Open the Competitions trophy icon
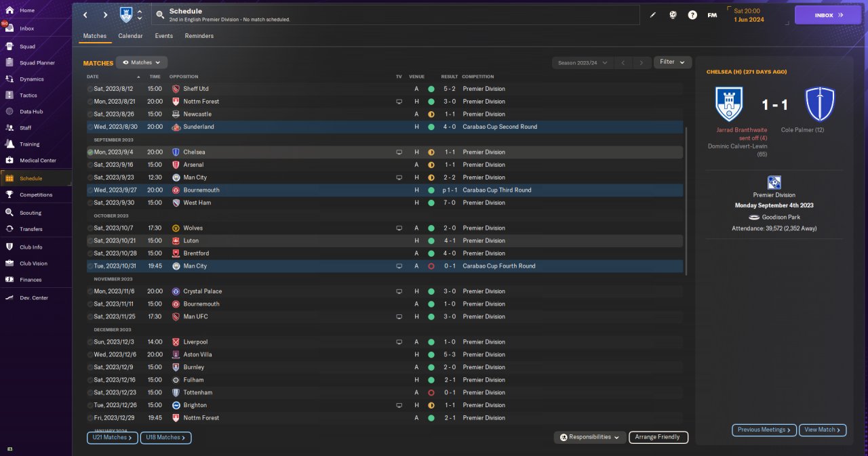Image resolution: width=868 pixels, height=456 pixels. [x=9, y=194]
